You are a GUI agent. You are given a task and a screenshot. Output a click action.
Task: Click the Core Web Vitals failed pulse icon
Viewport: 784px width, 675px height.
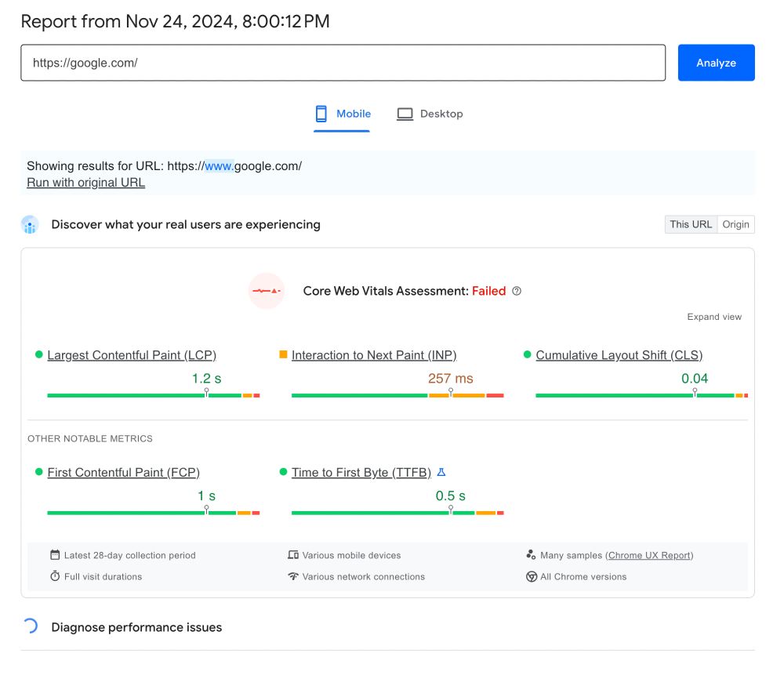pyautogui.click(x=267, y=291)
